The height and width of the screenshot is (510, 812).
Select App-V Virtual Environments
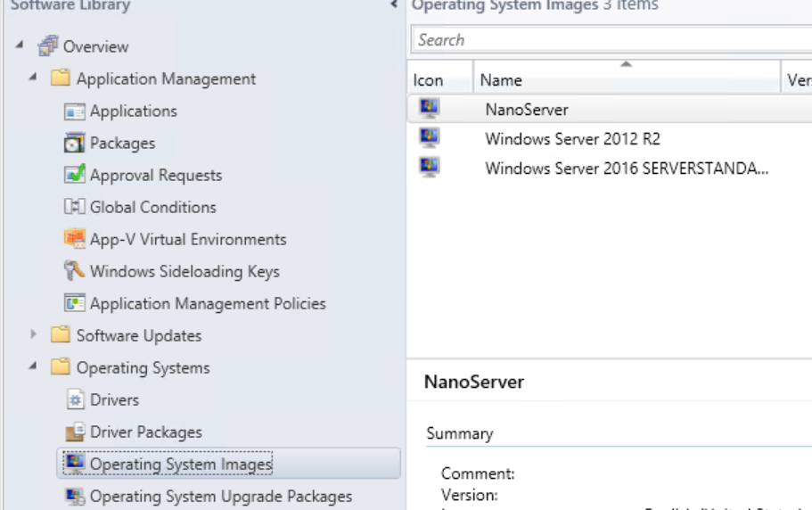(x=188, y=239)
